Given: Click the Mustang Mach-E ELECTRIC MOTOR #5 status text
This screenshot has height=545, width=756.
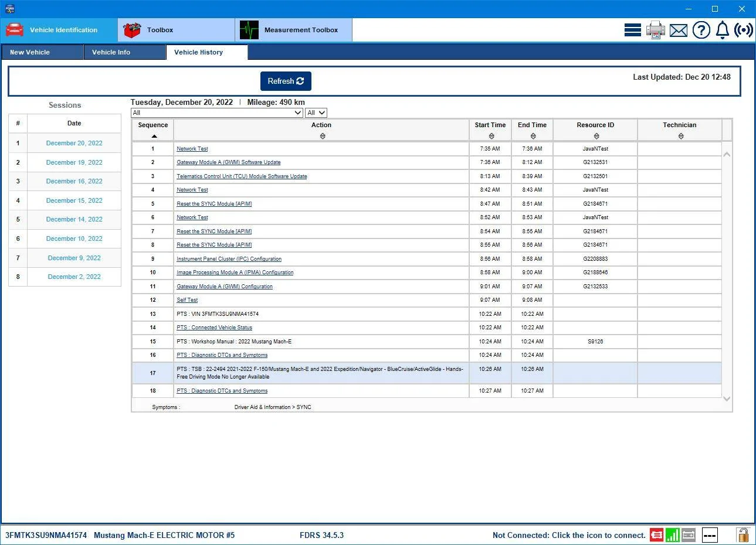Looking at the screenshot, I should pyautogui.click(x=164, y=535).
